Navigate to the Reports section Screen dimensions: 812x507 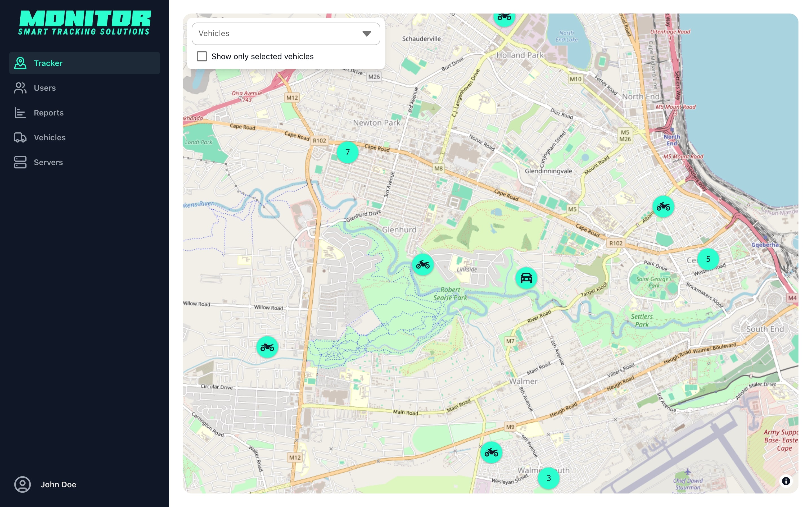[49, 113]
